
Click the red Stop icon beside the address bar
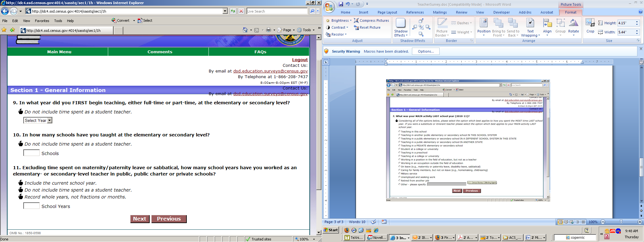pyautogui.click(x=241, y=11)
